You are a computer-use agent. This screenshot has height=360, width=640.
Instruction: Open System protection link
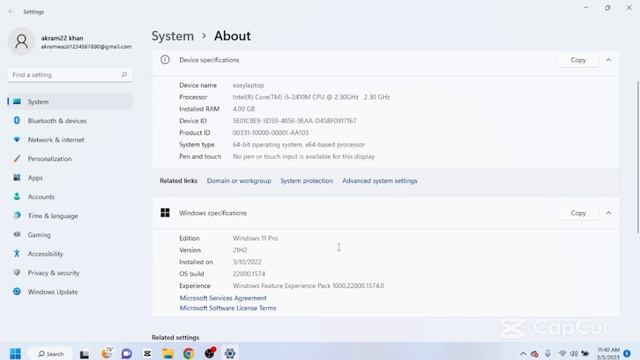[307, 181]
